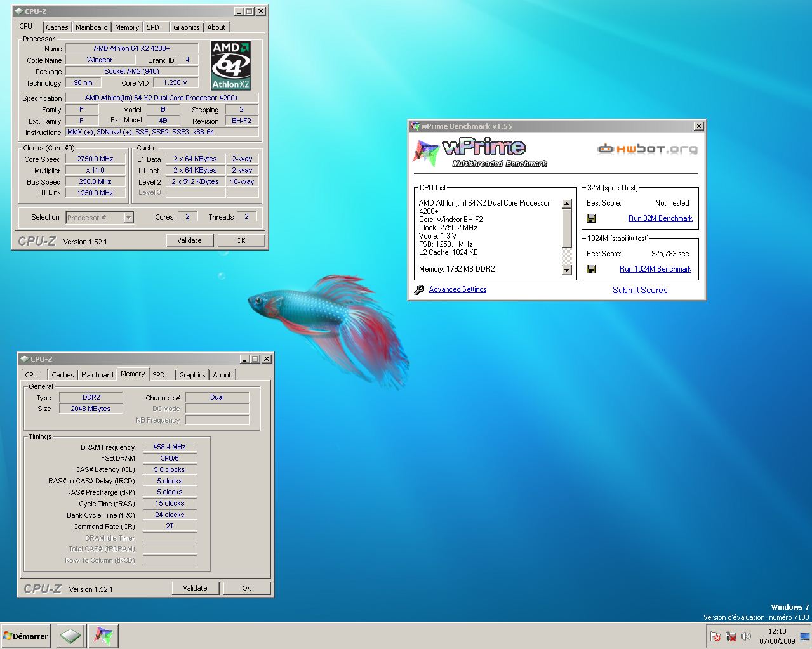The image size is (812, 649).
Task: Click the 1024M best score 925,783 sec
Action: click(670, 254)
